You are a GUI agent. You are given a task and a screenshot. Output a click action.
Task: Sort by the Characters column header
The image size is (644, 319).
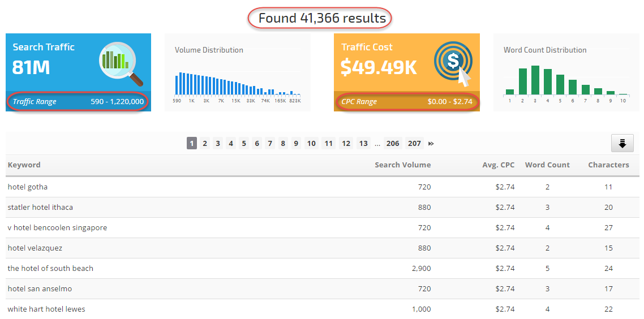point(608,165)
